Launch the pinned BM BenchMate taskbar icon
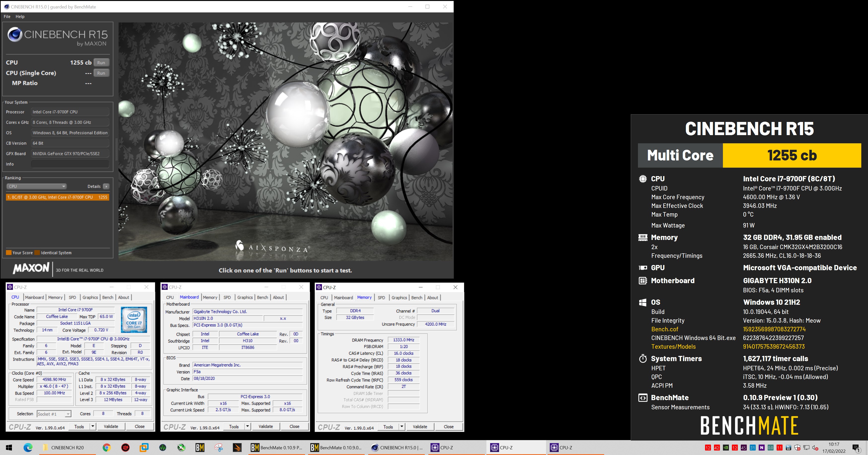This screenshot has height=455, width=868. (x=200, y=448)
